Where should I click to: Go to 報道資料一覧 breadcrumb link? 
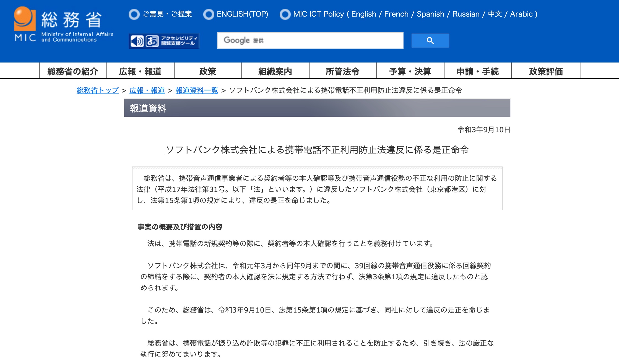(197, 90)
